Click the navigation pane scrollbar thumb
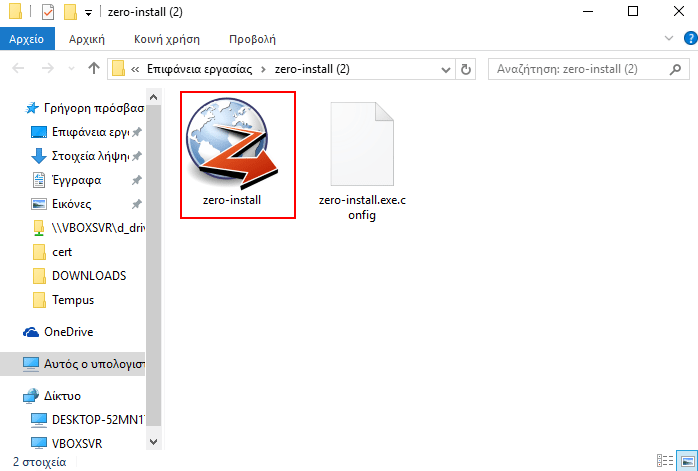 154,265
